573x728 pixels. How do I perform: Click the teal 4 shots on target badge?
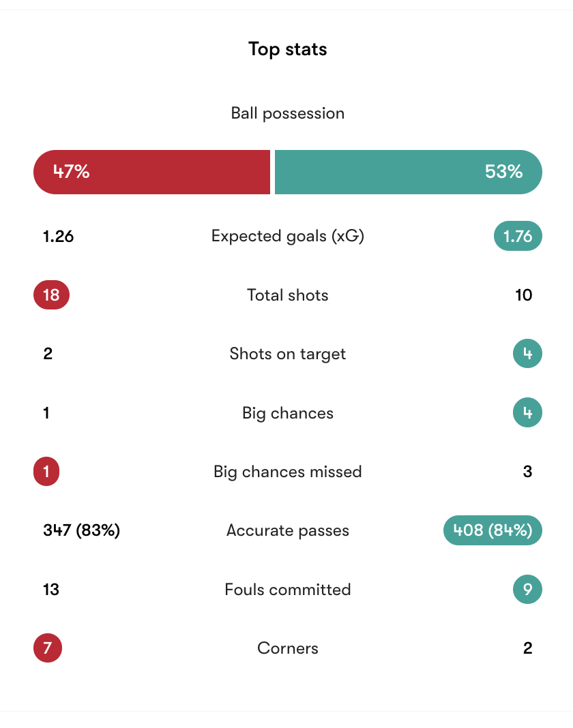click(x=527, y=354)
